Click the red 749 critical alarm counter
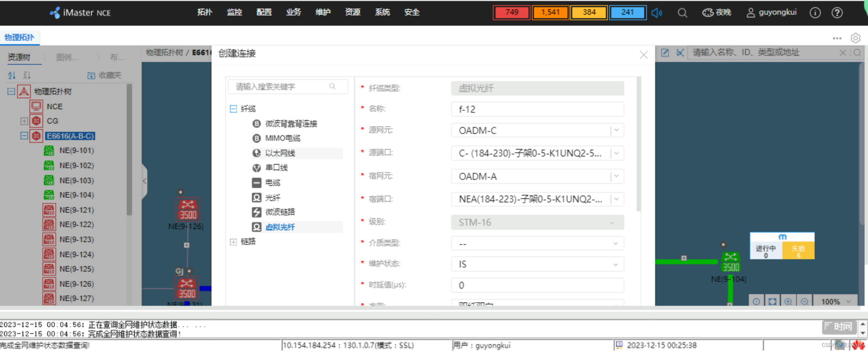Image resolution: width=868 pixels, height=351 pixels. [x=511, y=12]
